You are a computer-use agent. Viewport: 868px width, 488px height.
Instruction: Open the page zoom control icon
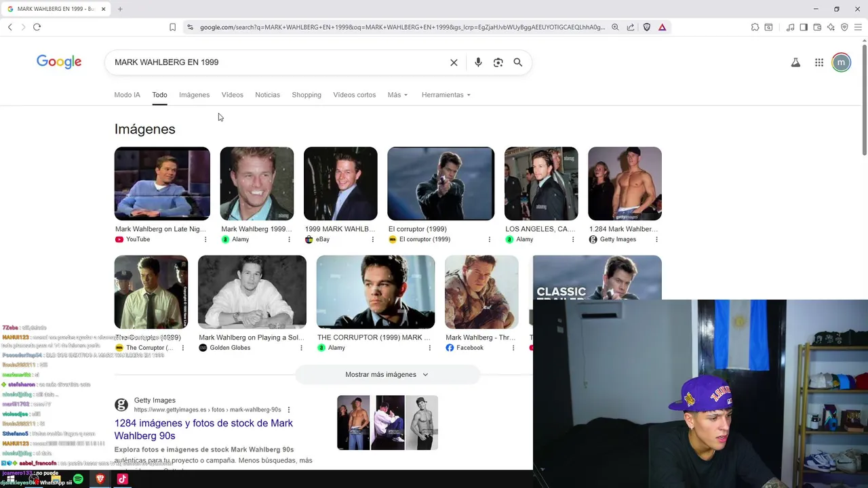(615, 27)
